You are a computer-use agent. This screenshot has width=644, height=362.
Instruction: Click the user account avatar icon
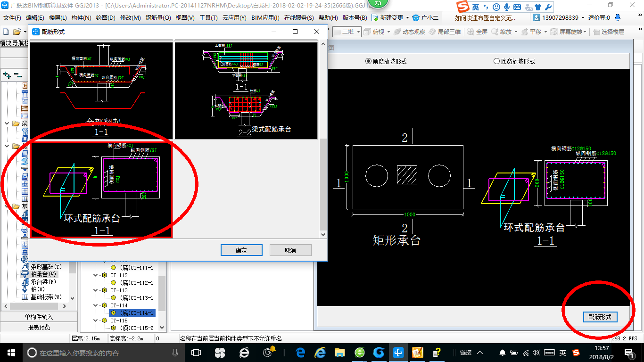coord(537,17)
